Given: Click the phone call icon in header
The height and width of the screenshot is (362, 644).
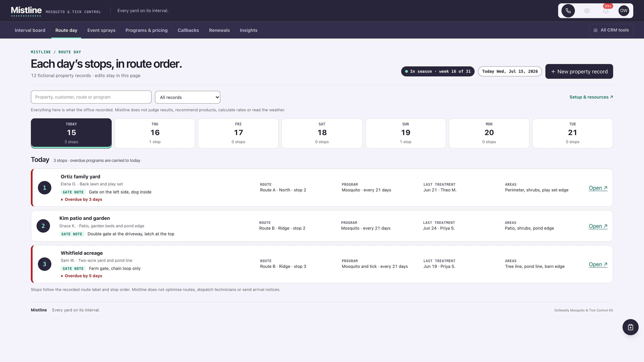Looking at the screenshot, I should [568, 11].
